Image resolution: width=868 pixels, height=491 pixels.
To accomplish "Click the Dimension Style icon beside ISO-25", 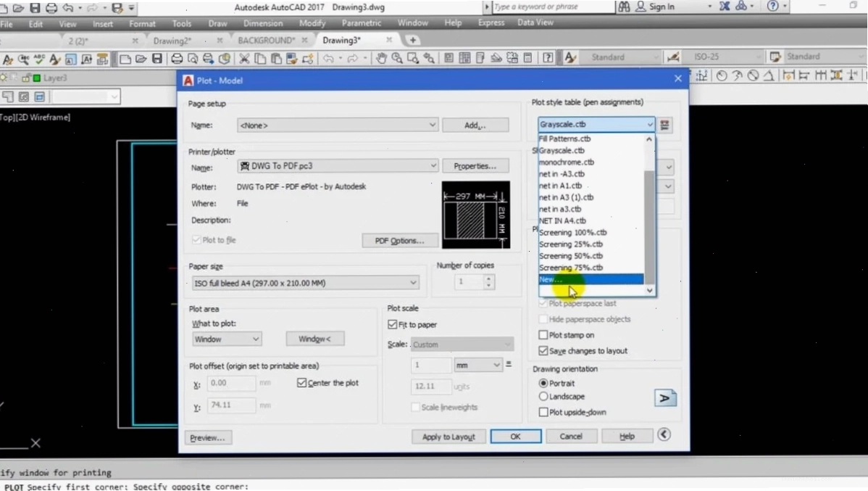I will (x=673, y=57).
